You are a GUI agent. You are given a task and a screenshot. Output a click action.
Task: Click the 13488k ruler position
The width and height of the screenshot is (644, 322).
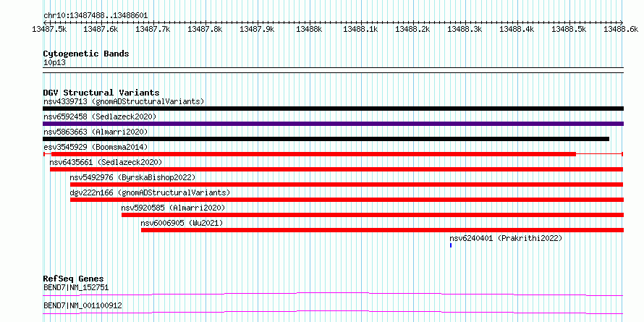click(x=309, y=29)
